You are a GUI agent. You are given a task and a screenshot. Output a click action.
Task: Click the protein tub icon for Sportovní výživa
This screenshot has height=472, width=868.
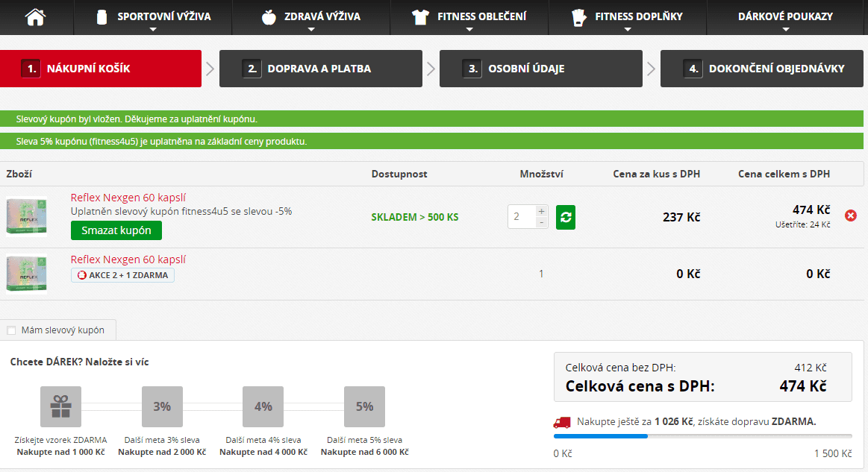[102, 17]
